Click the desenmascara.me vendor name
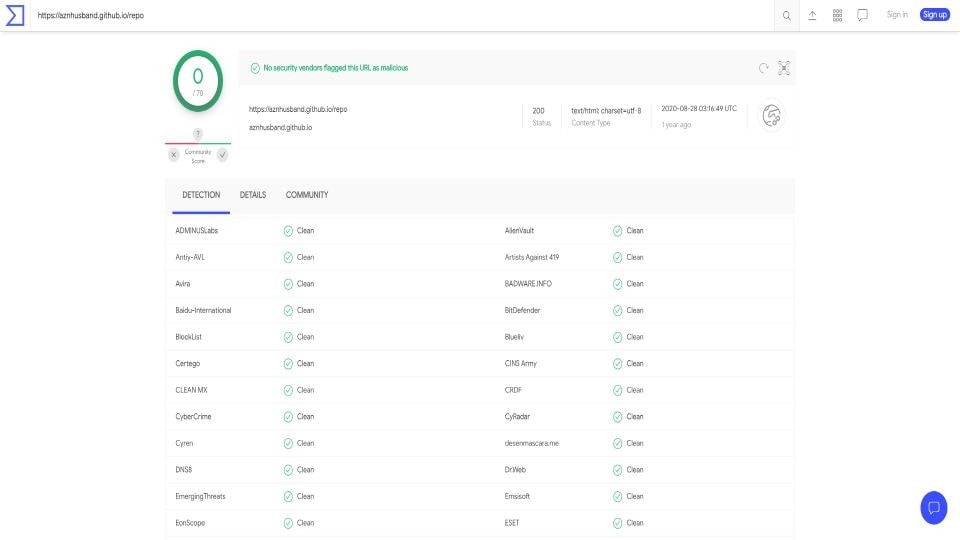Screen dimensions: 960x540 [x=531, y=443]
